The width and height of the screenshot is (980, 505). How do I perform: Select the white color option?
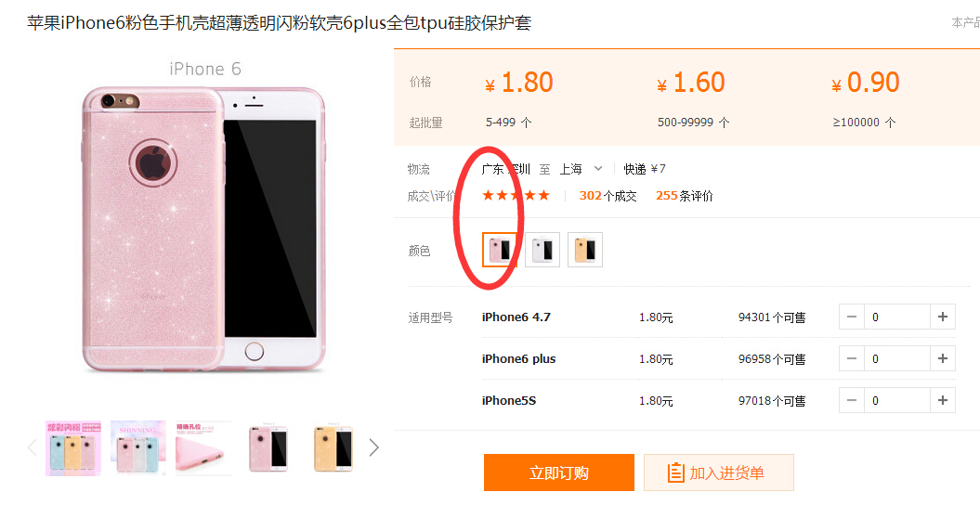[542, 250]
